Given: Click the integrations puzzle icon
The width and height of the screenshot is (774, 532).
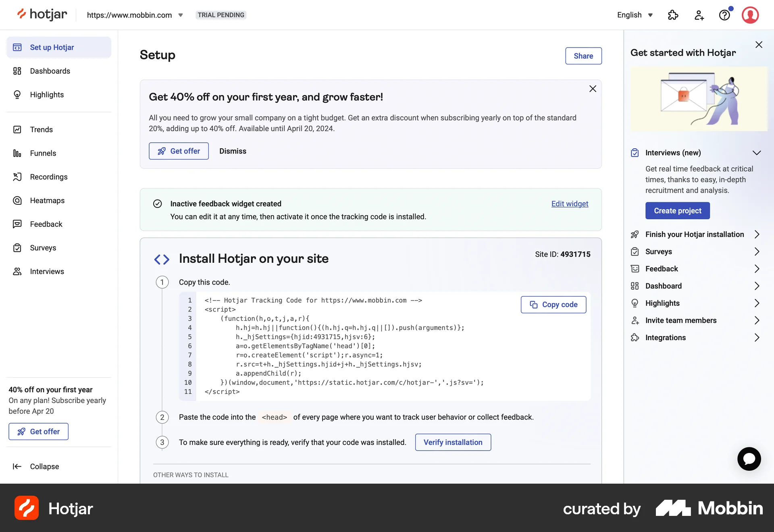Looking at the screenshot, I should click(x=673, y=15).
